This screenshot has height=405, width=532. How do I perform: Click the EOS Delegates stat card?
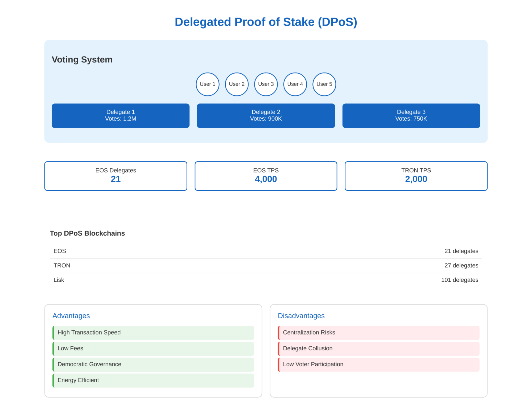point(116,176)
